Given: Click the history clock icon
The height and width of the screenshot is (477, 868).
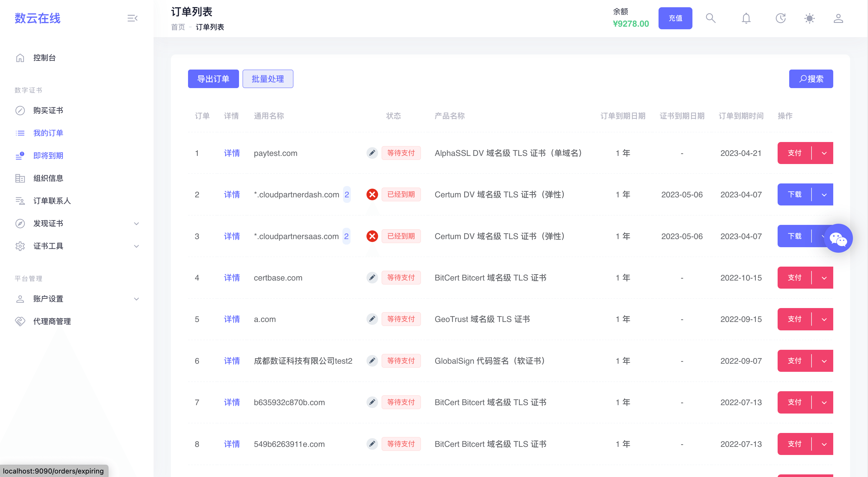Looking at the screenshot, I should coord(781,18).
